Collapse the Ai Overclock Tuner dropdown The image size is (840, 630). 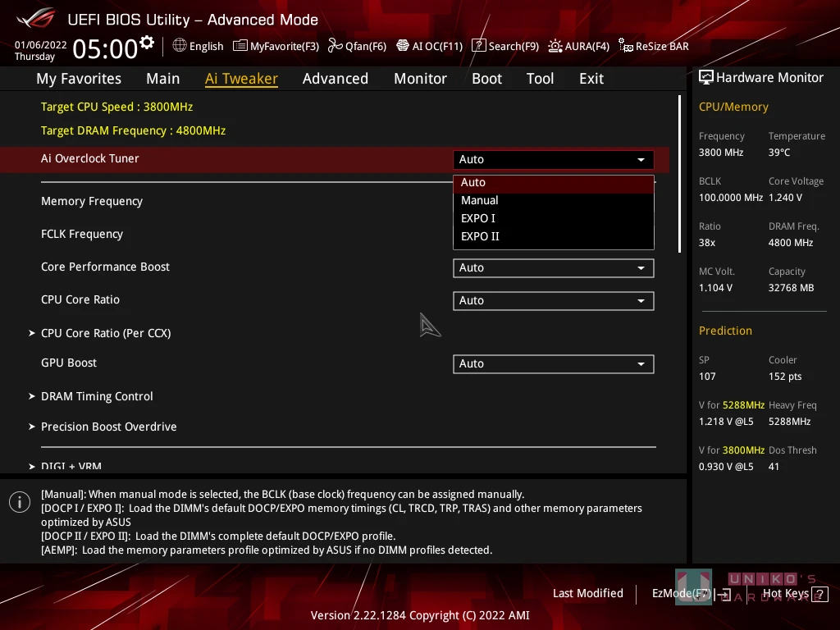[554, 160]
